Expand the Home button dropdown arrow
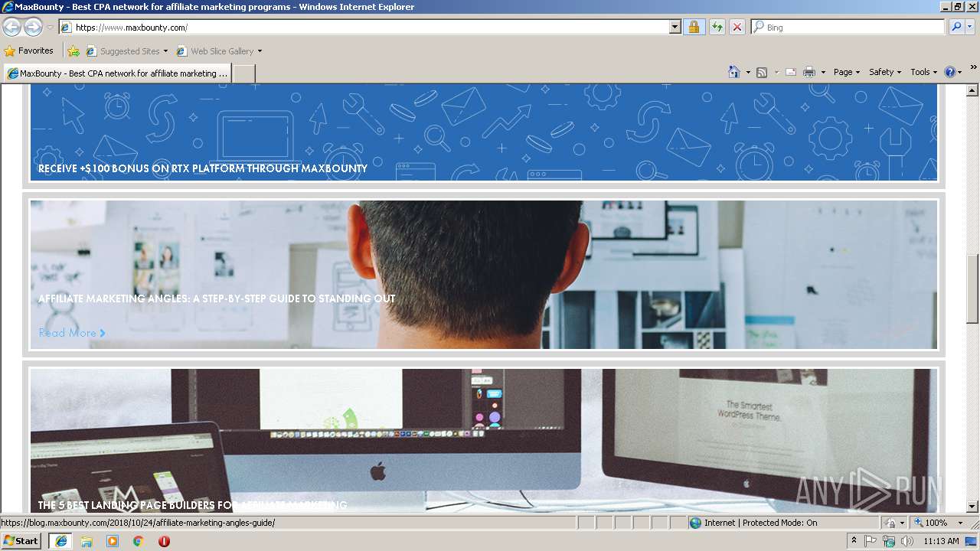 (747, 72)
